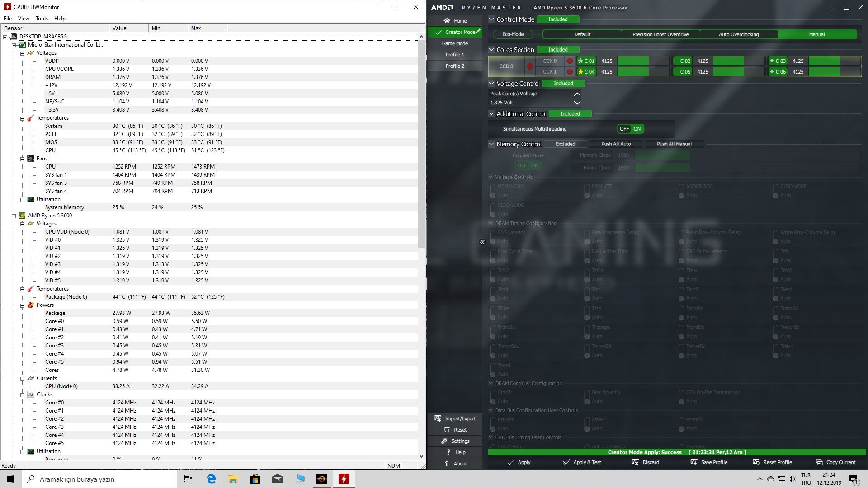Collapse the Micro-Star International tree node
Viewport: 868px width, 488px height.
(14, 45)
